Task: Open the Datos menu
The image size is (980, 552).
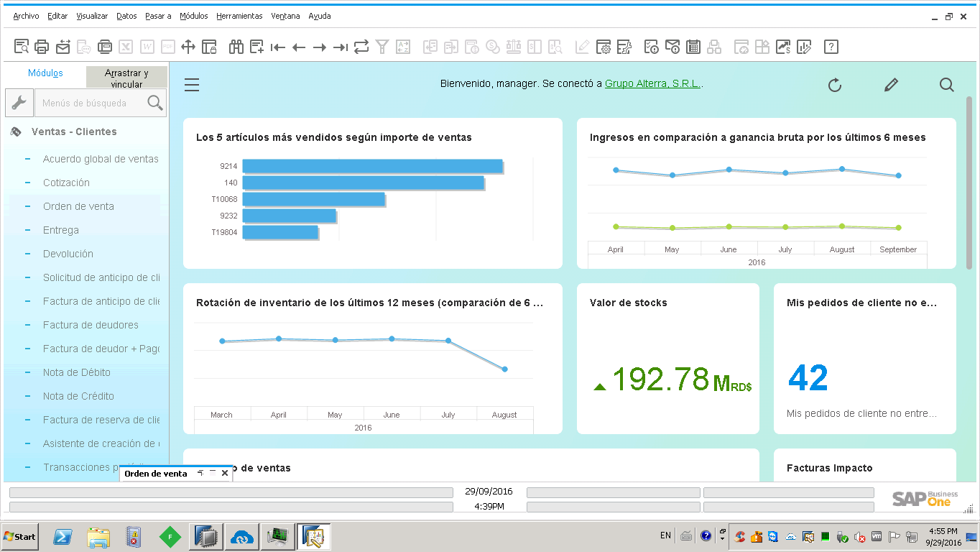Action: tap(126, 16)
